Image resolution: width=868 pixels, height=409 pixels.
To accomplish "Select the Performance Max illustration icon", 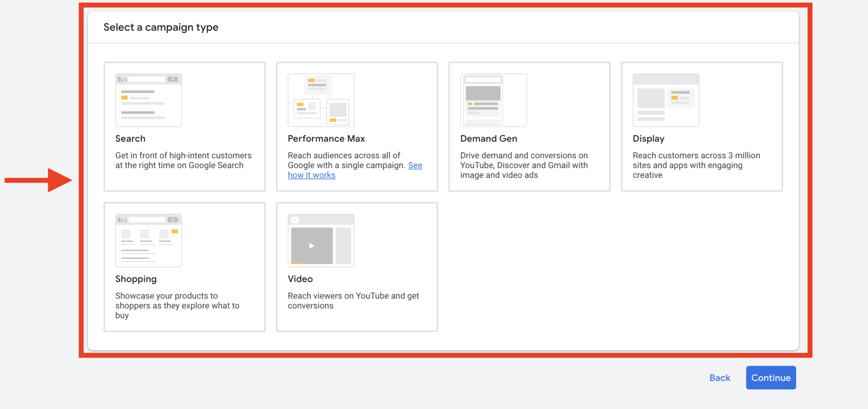I will (x=321, y=100).
